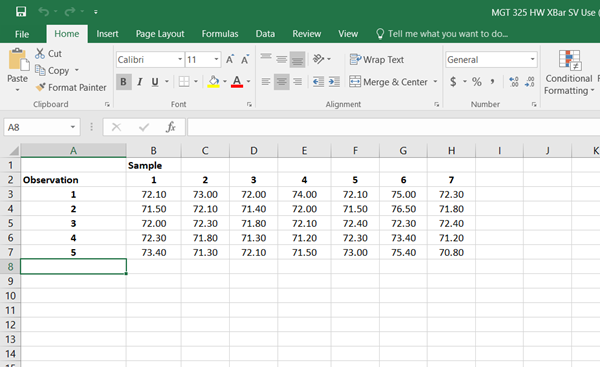Click the Percent Style icon

click(476, 82)
